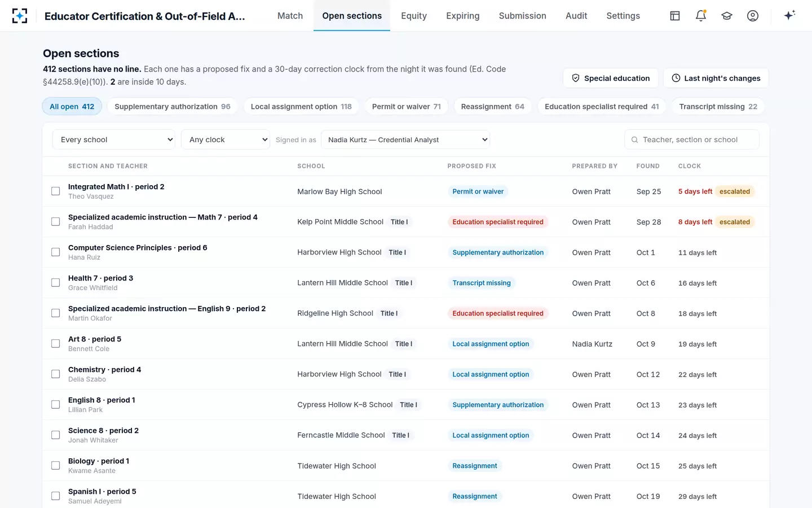Screen dimensions: 812x508
Task: Select the Health 7 period 3 checkbox
Action: coord(56,283)
